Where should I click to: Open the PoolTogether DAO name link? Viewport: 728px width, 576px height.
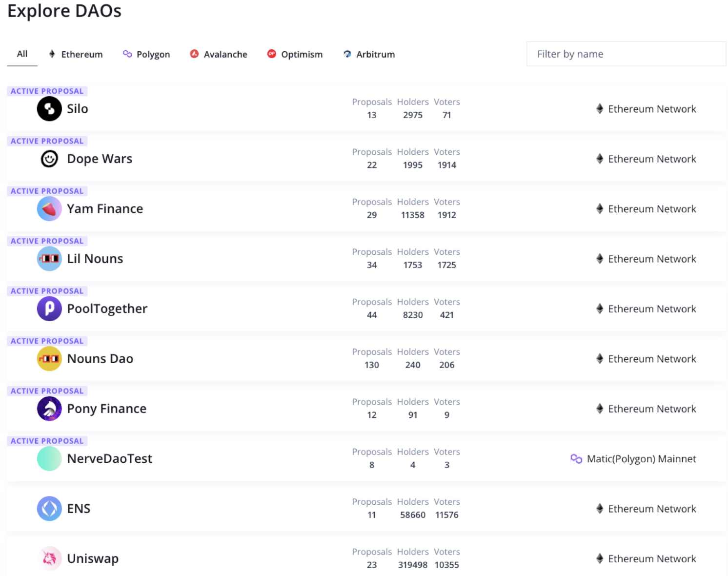coord(107,309)
